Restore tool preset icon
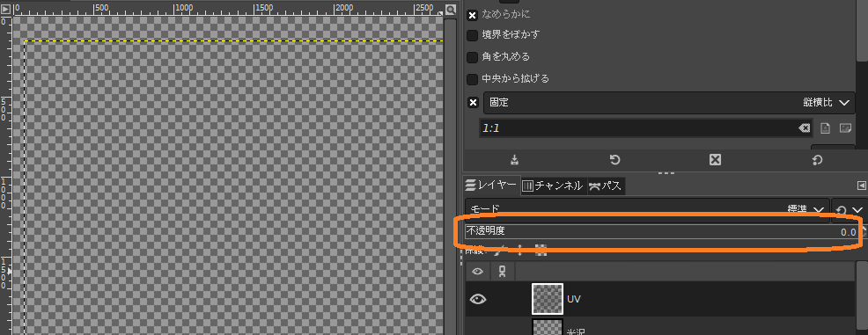 614,160
